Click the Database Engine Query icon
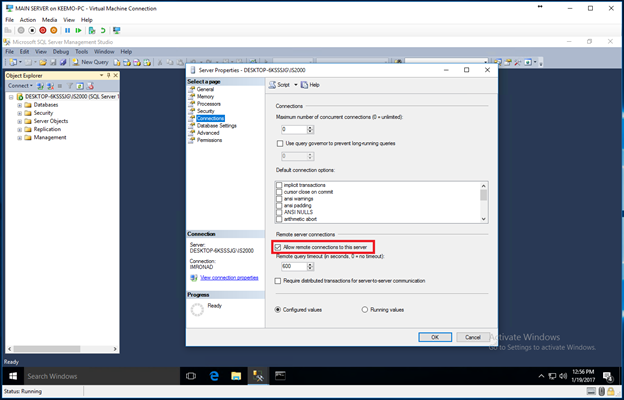 tap(117, 62)
